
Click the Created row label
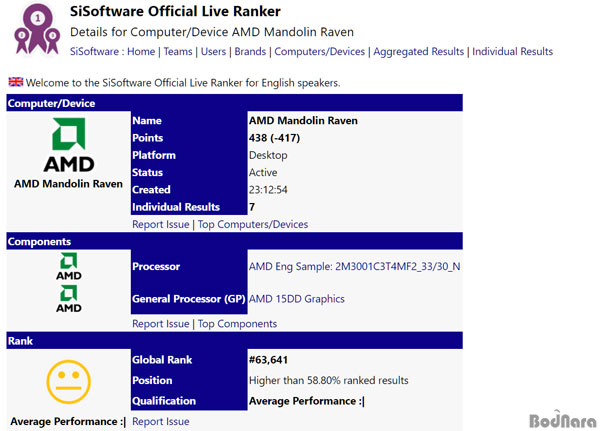pyautogui.click(x=151, y=190)
